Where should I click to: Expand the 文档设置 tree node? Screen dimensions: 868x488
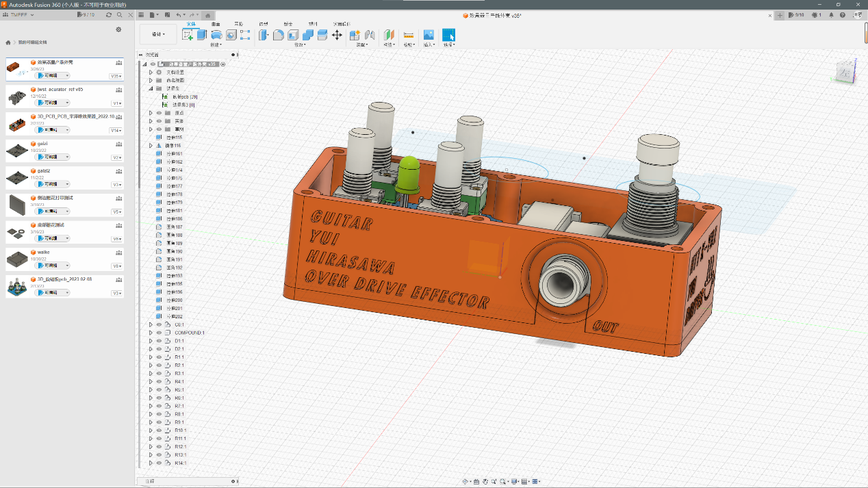tap(151, 72)
